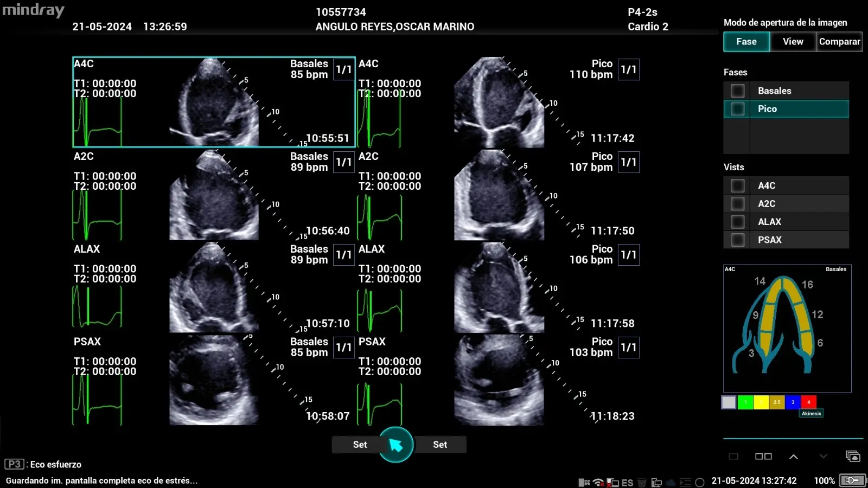Switch to dual-view layout icon
868x488 pixels.
click(x=763, y=457)
